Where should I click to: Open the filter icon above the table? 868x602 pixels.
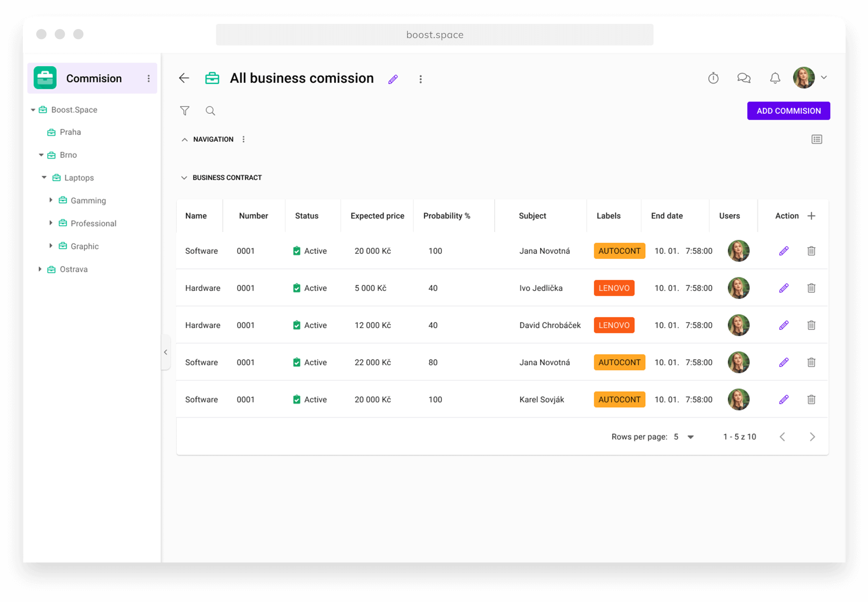point(185,110)
